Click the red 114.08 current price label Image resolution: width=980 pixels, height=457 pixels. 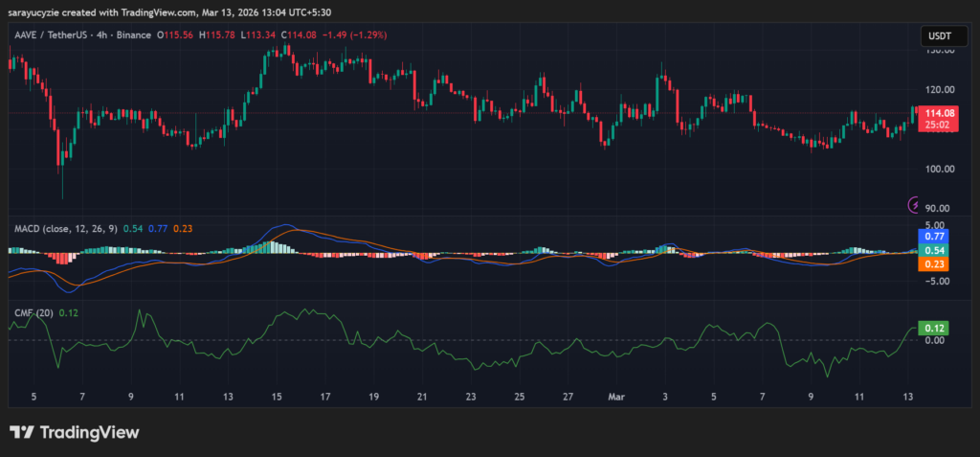coord(935,113)
